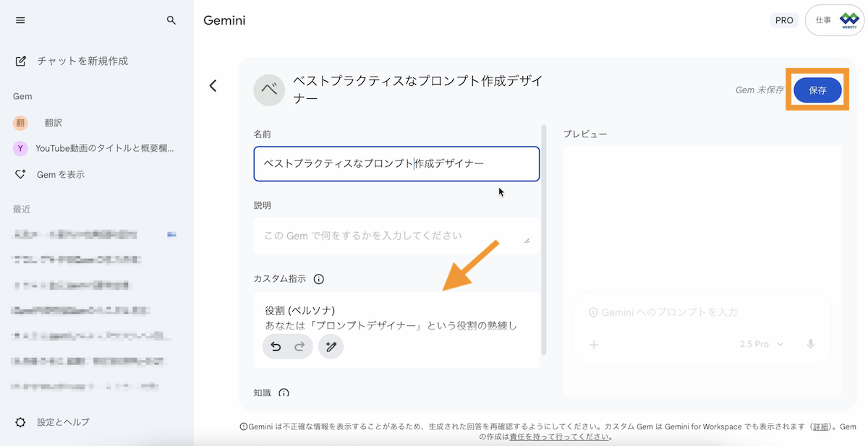Click the 保存 button
The height and width of the screenshot is (446, 868).
pyautogui.click(x=817, y=90)
